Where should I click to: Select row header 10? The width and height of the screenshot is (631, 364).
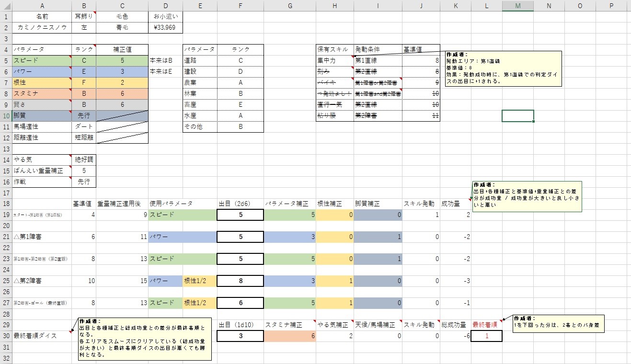(x=6, y=116)
